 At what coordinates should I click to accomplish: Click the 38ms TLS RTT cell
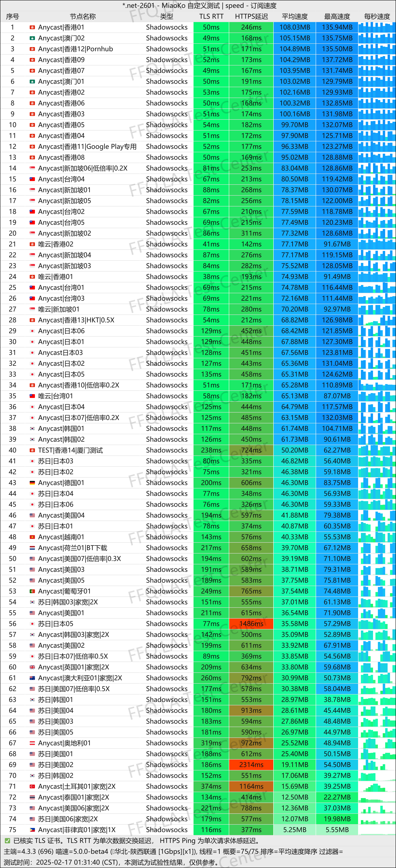211,277
